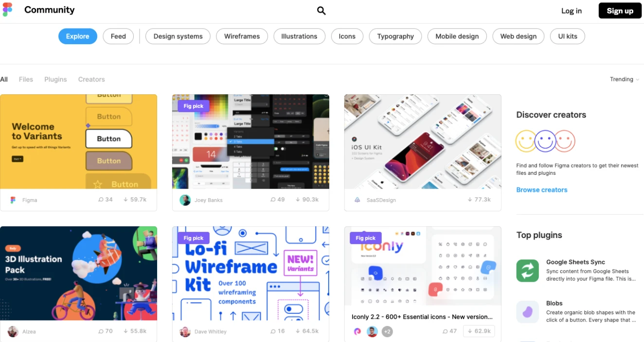
Task: Filter results by Wireframes category
Action: tap(242, 36)
